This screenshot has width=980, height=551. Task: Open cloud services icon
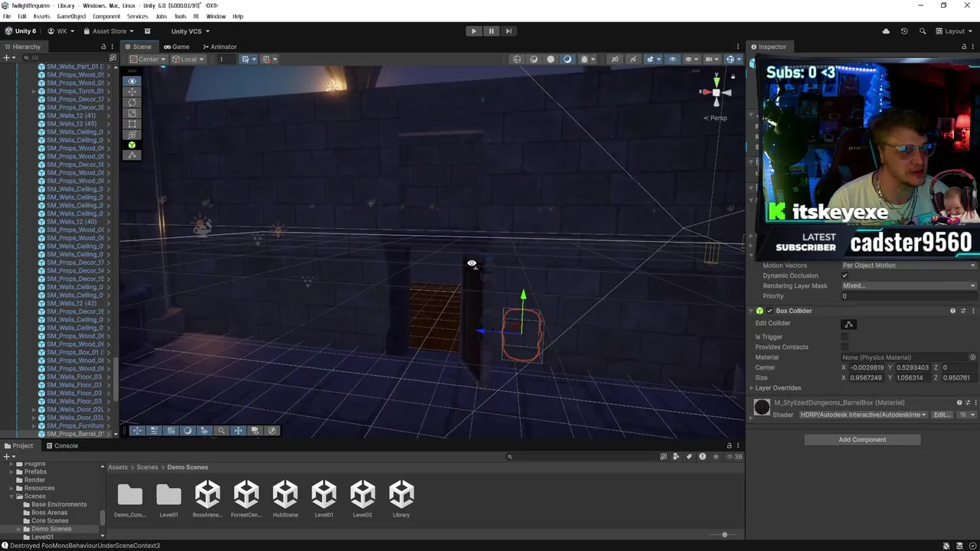pos(887,31)
